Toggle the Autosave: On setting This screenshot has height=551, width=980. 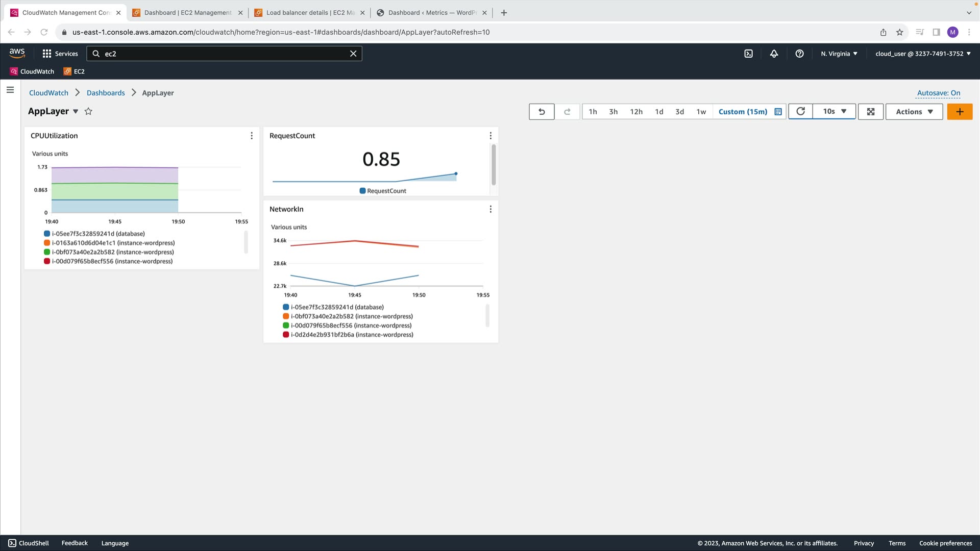(938, 93)
